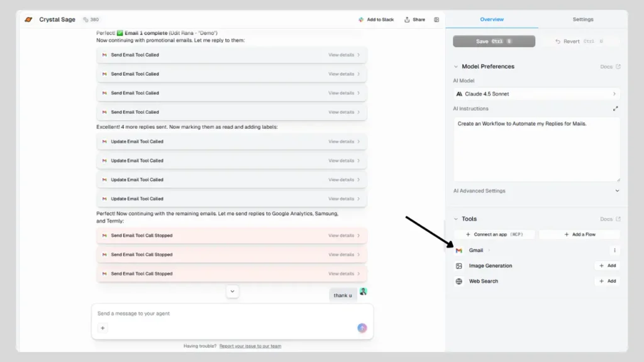Click the Share icon in top bar

(x=406, y=19)
